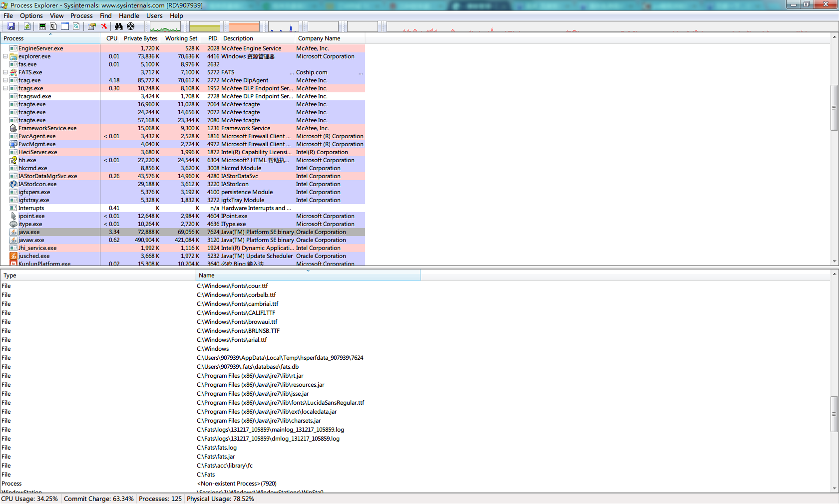
Task: Select the FrameworkService.exe shield icon
Action: (13, 128)
